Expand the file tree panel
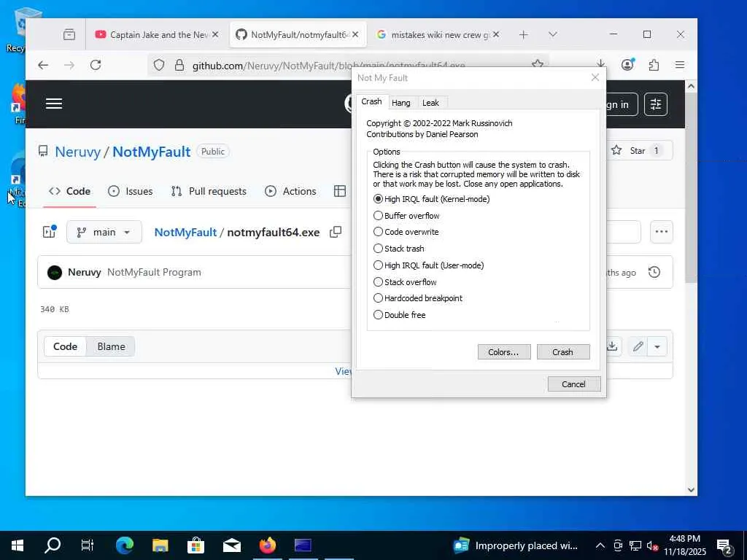Image resolution: width=747 pixels, height=560 pixels. [50, 232]
